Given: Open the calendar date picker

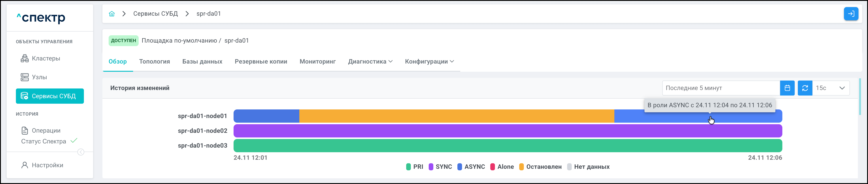Looking at the screenshot, I should click(x=787, y=88).
